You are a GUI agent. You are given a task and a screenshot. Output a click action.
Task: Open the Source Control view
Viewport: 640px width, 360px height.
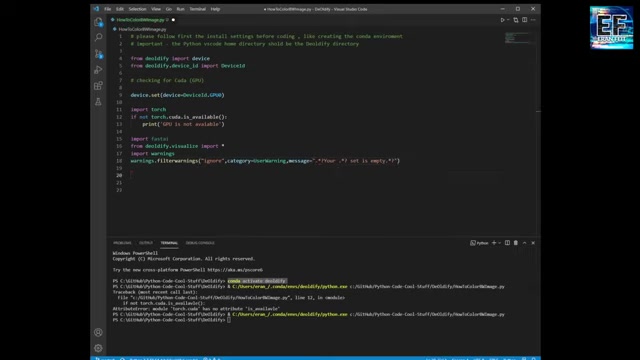pyautogui.click(x=98, y=53)
